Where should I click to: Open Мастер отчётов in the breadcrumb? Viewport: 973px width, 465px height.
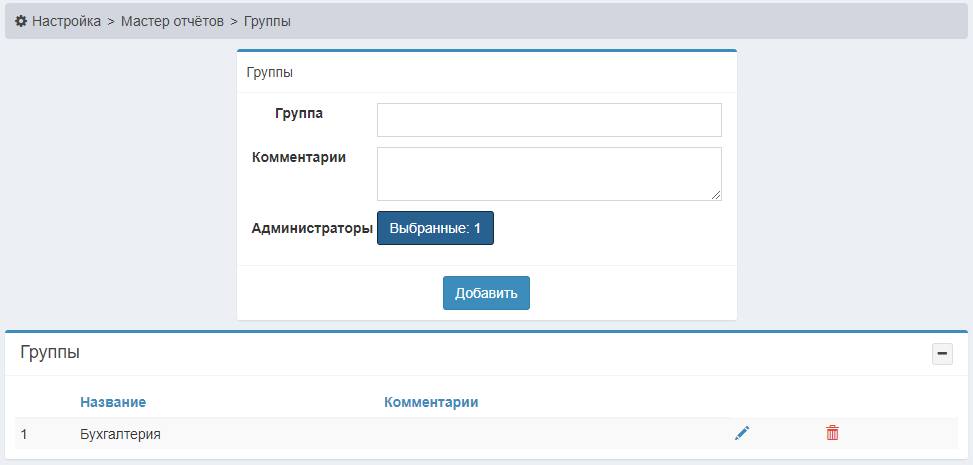tap(172, 21)
